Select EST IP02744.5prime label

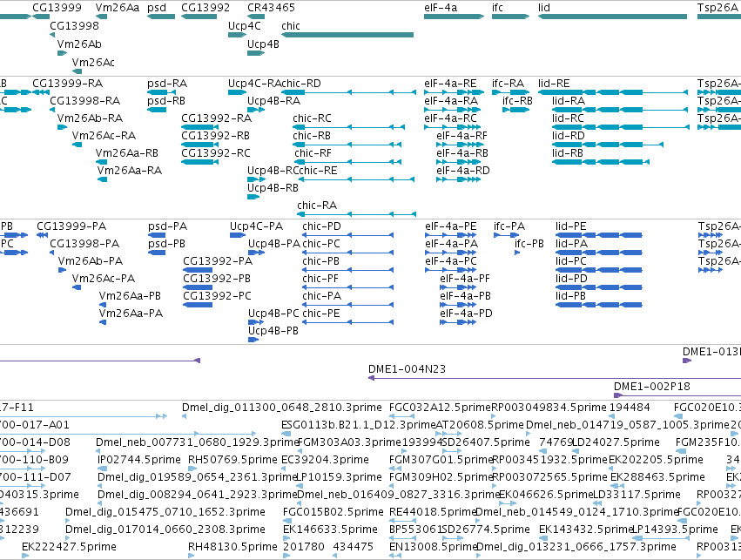pyautogui.click(x=139, y=461)
